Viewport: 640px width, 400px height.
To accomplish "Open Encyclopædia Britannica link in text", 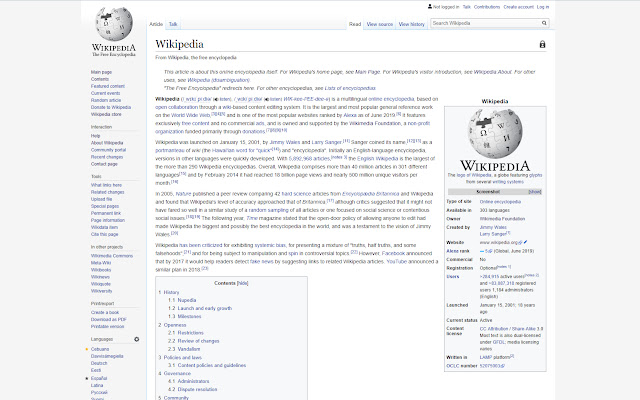I will point(371,194).
